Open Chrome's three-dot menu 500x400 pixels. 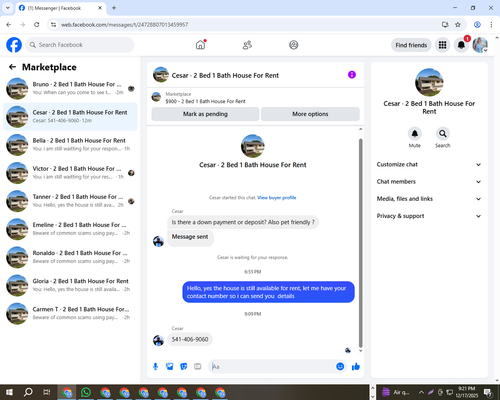491,25
